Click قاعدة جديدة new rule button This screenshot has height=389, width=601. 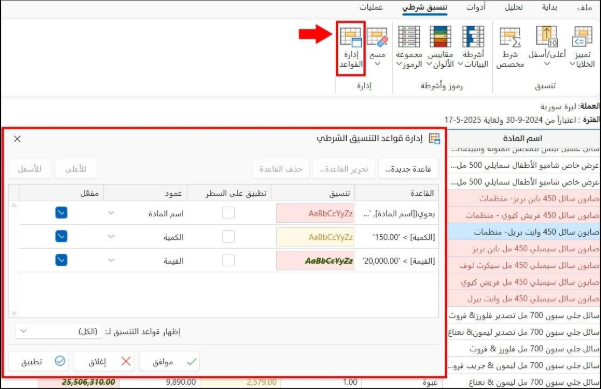click(408, 169)
